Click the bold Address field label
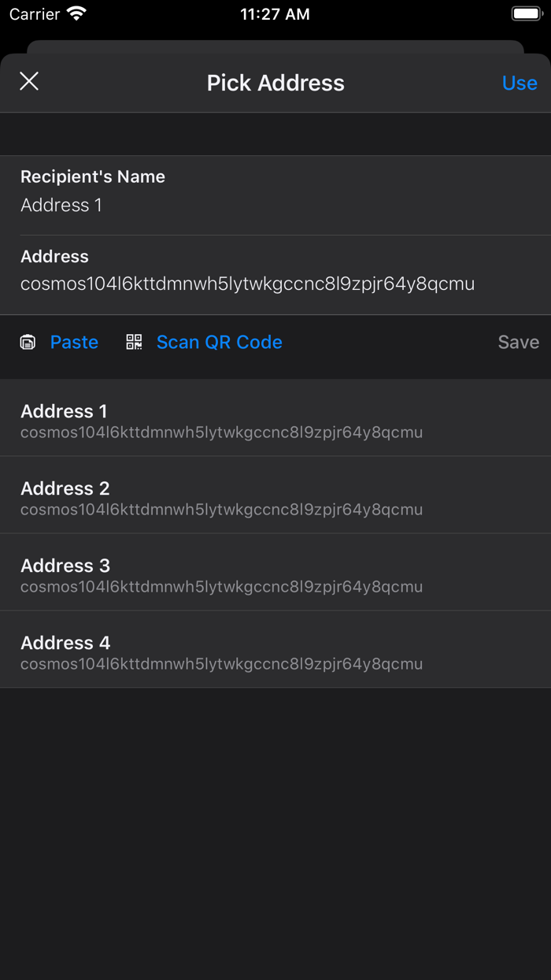The height and width of the screenshot is (980, 551). pos(54,256)
